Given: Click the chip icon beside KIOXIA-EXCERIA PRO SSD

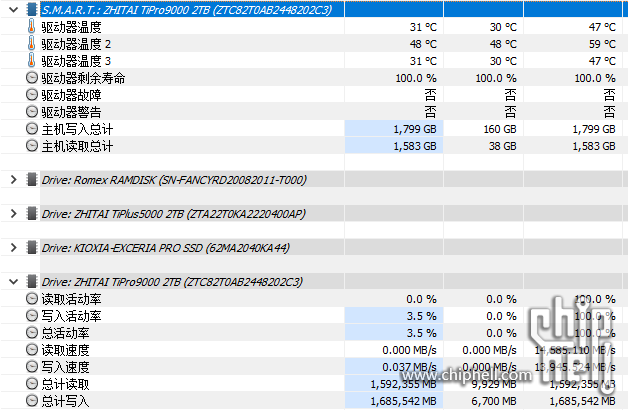Looking at the screenshot, I should (x=32, y=247).
